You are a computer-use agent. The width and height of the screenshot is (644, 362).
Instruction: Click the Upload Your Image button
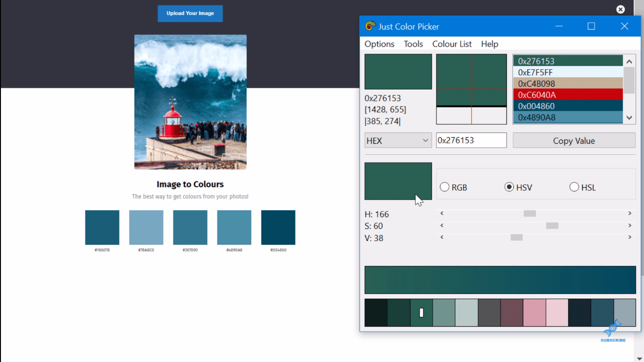(190, 13)
